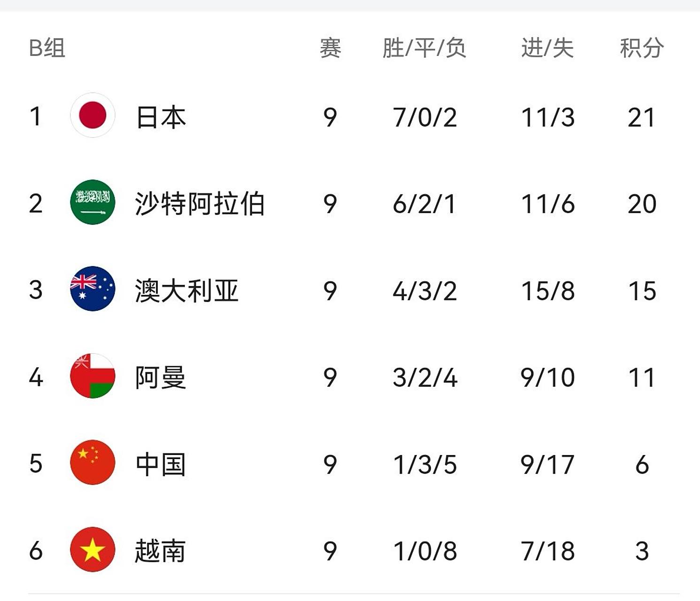Viewport: 700px width, 601px height.
Task: Click the China flag icon
Action: coord(92,462)
